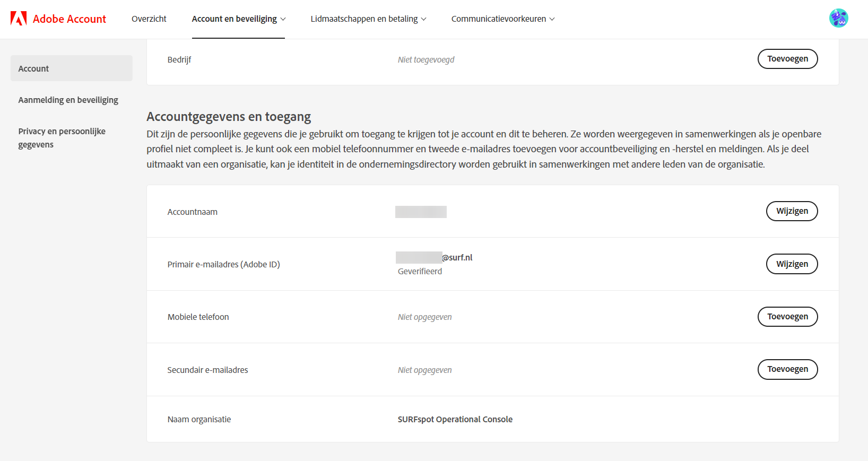This screenshot has height=461, width=868.
Task: Expand the Account en beveiliging menu
Action: tap(238, 19)
